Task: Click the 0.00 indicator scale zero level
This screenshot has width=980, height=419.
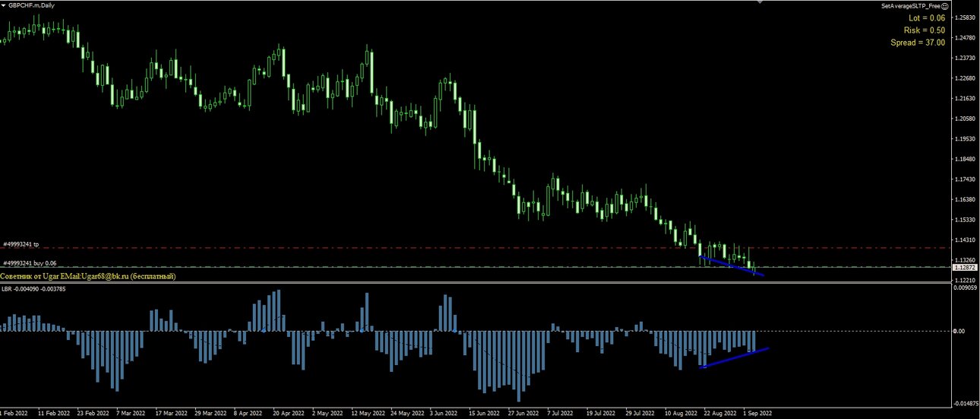Action: pyautogui.click(x=960, y=331)
